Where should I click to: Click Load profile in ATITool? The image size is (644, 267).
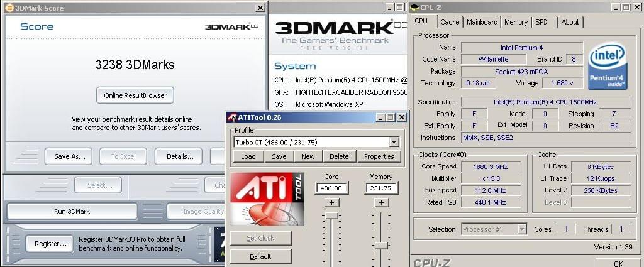(x=248, y=156)
